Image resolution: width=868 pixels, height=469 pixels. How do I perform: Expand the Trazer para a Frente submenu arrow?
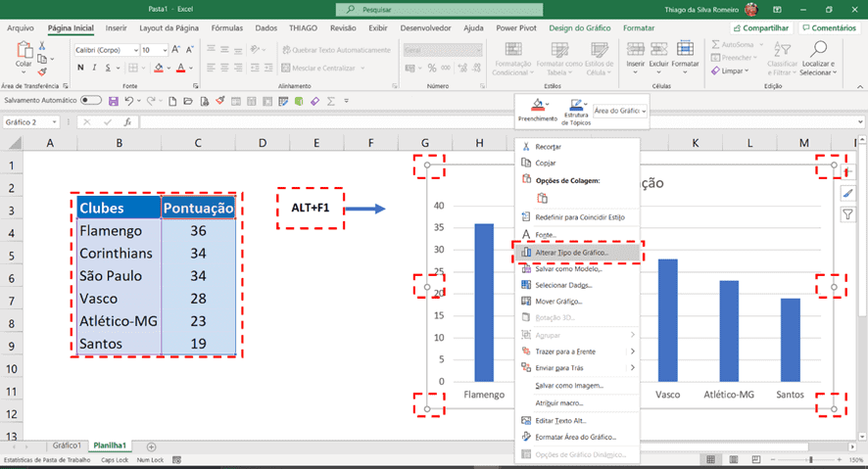(x=632, y=352)
